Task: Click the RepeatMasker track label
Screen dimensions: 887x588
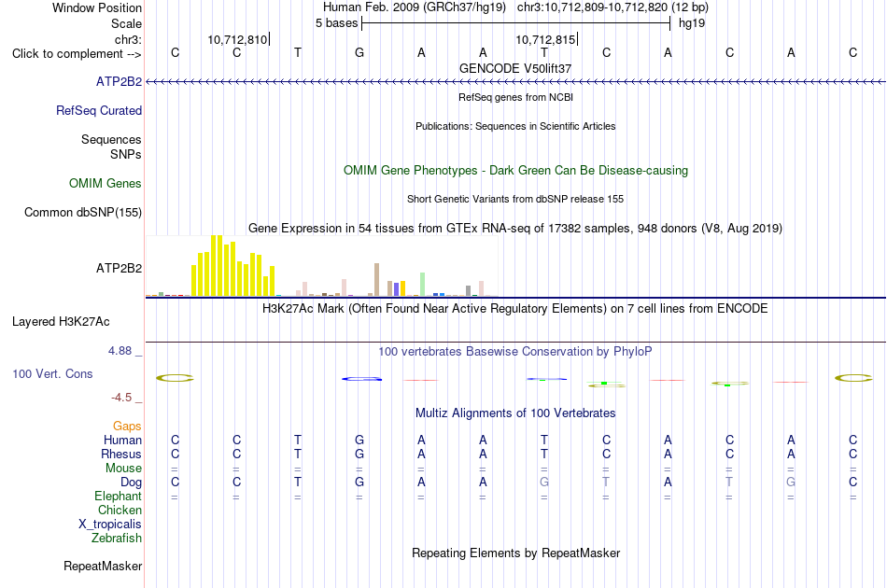Action: point(103,566)
